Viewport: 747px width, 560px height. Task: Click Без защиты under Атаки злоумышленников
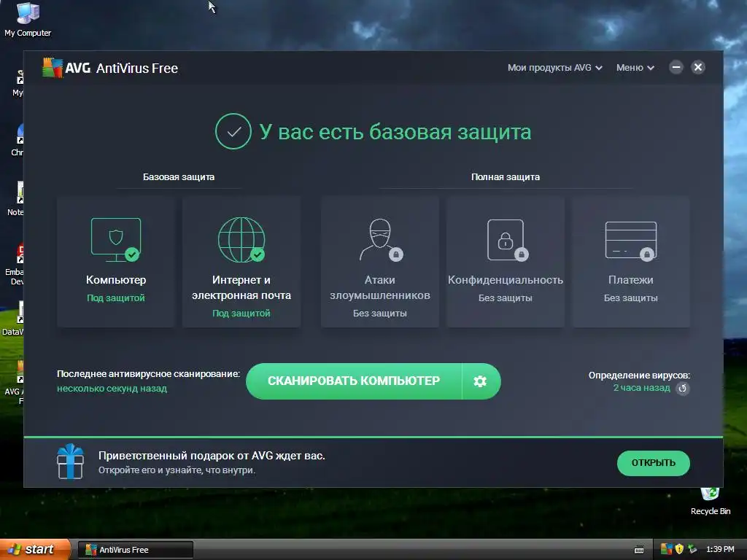coord(379,314)
